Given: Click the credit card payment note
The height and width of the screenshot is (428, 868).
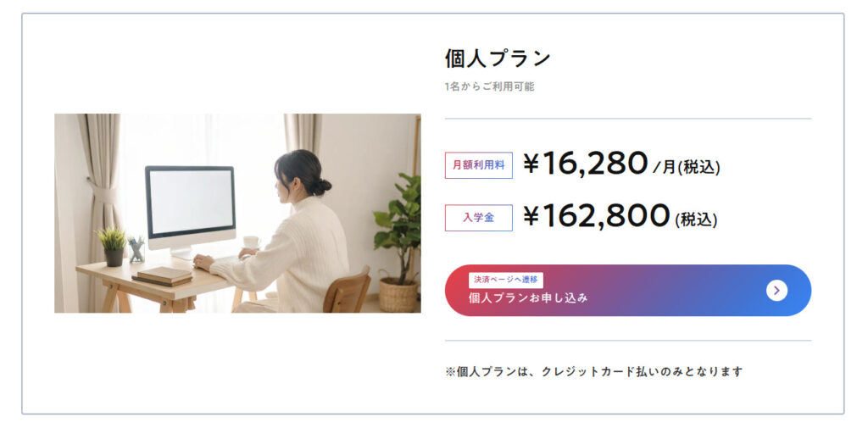Looking at the screenshot, I should [593, 371].
